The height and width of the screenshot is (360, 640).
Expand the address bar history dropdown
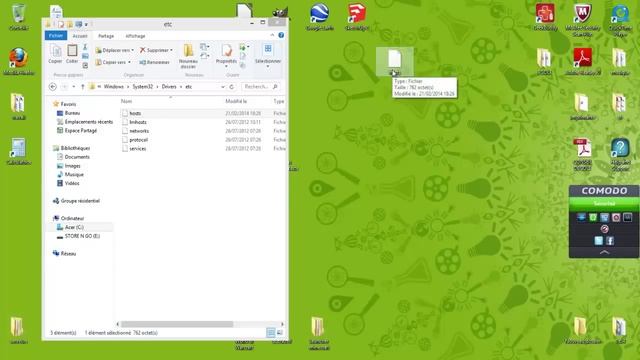pos(223,87)
